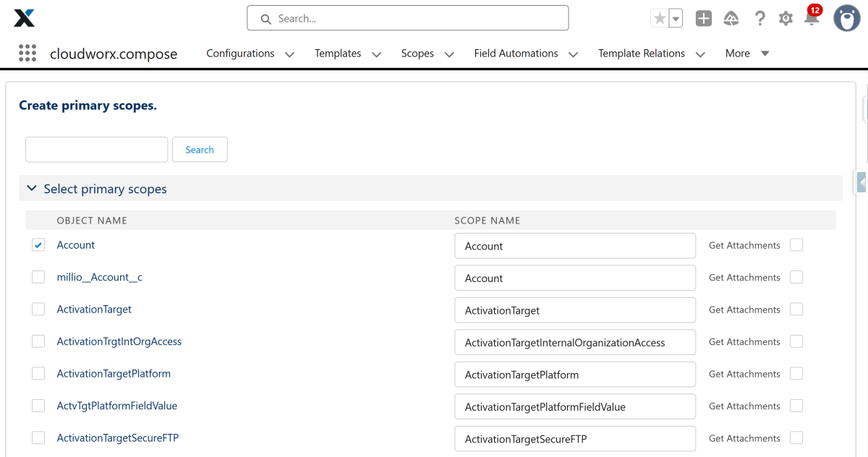Check the ActivationTrgtIntOrgAccess checkbox
Image resolution: width=868 pixels, height=457 pixels.
click(x=38, y=341)
